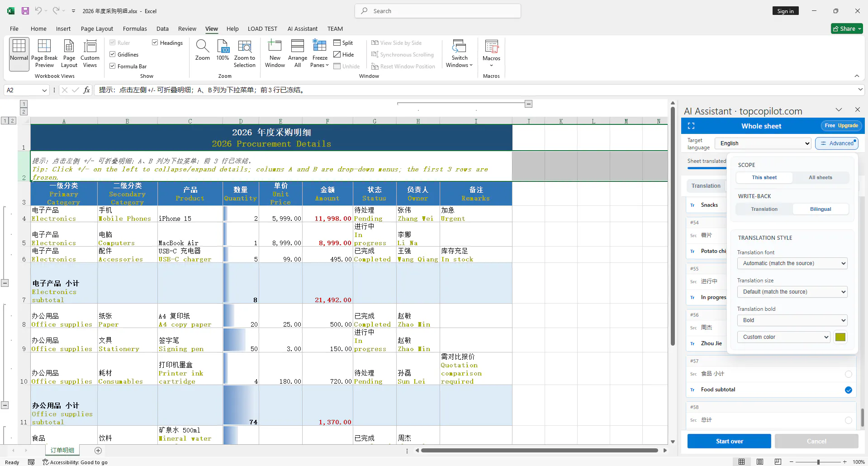Add a new sheet with plus icon
Image resolution: width=868 pixels, height=466 pixels.
click(98, 450)
